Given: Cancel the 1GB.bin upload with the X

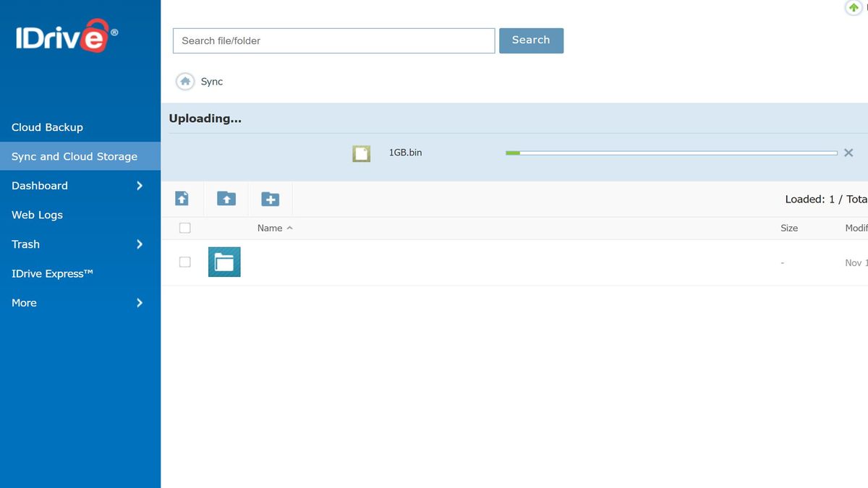Looking at the screenshot, I should click(848, 153).
